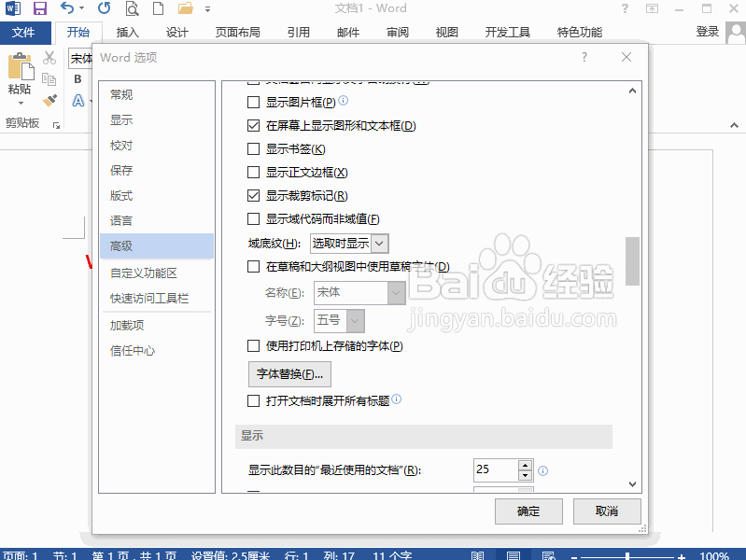This screenshot has height=560, width=746.
Task: Click the Word application logo icon
Action: click(x=13, y=8)
